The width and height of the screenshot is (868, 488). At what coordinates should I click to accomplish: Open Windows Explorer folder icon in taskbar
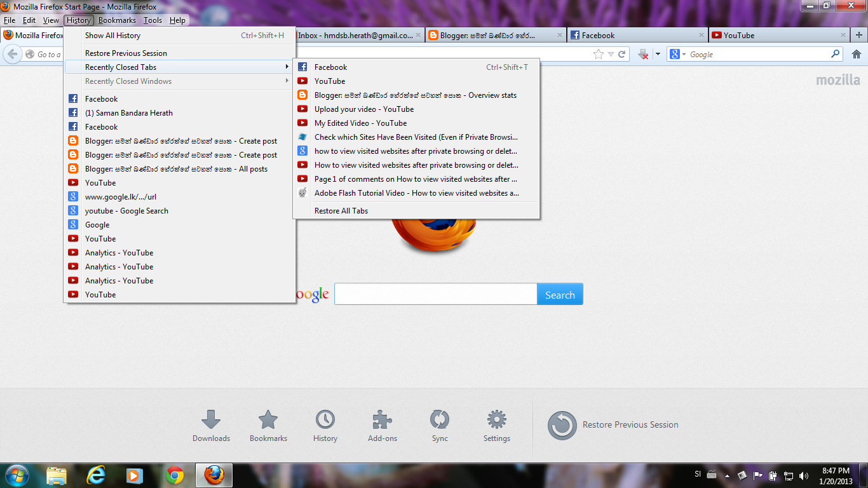56,475
